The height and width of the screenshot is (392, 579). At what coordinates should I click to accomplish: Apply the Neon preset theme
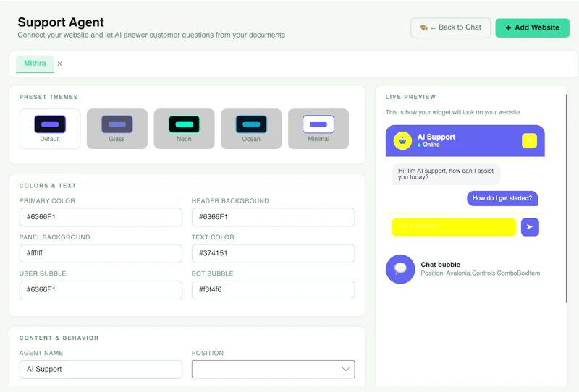(x=185, y=129)
